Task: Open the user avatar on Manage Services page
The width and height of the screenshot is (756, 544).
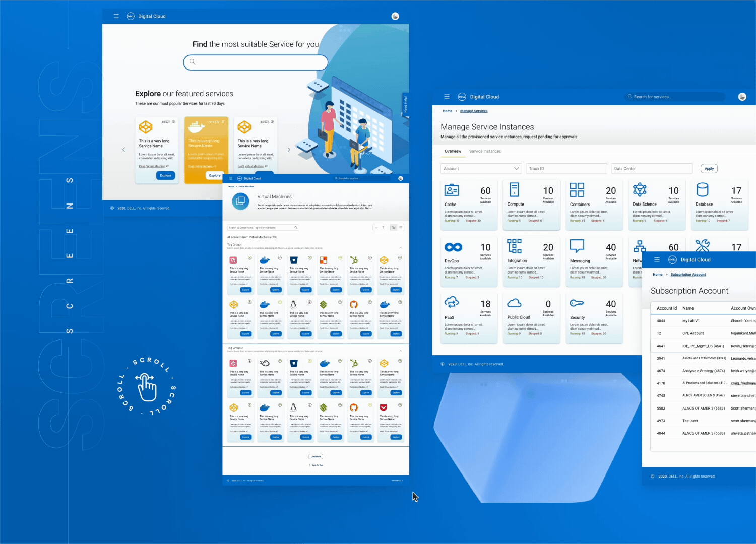Action: pyautogui.click(x=742, y=97)
